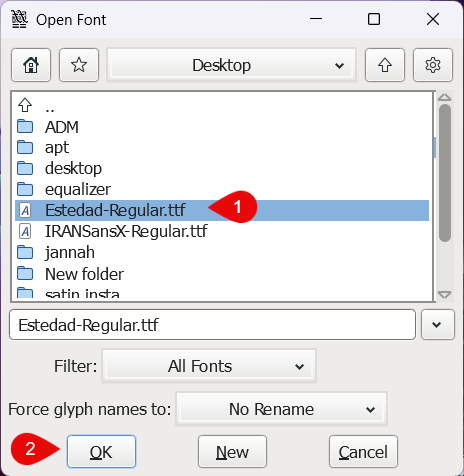Show recent filename history dropdown arrow
This screenshot has width=464, height=476.
pyautogui.click(x=437, y=325)
